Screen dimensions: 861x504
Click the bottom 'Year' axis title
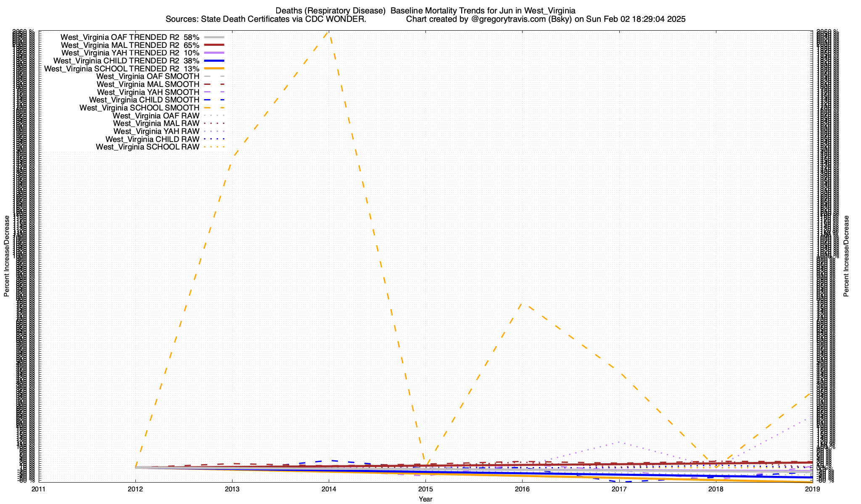coord(425,499)
